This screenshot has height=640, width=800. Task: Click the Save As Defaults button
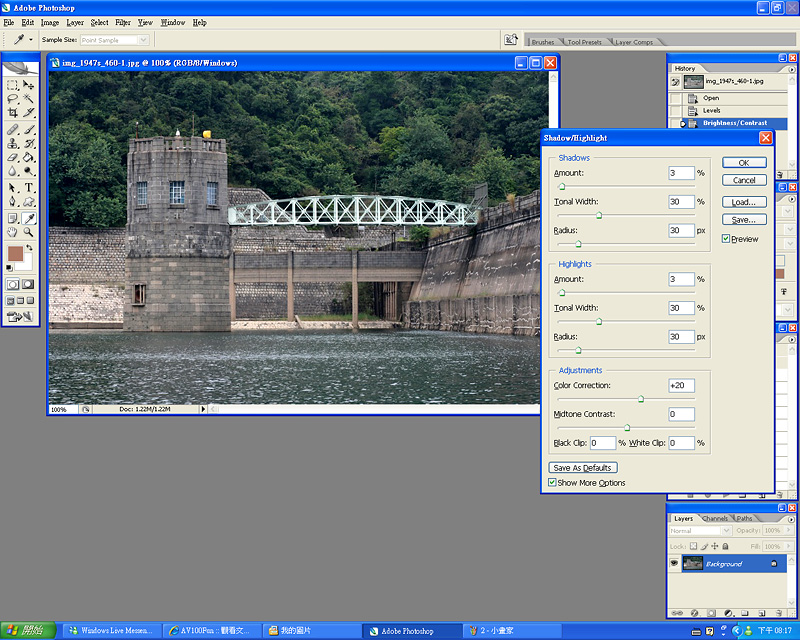click(583, 467)
